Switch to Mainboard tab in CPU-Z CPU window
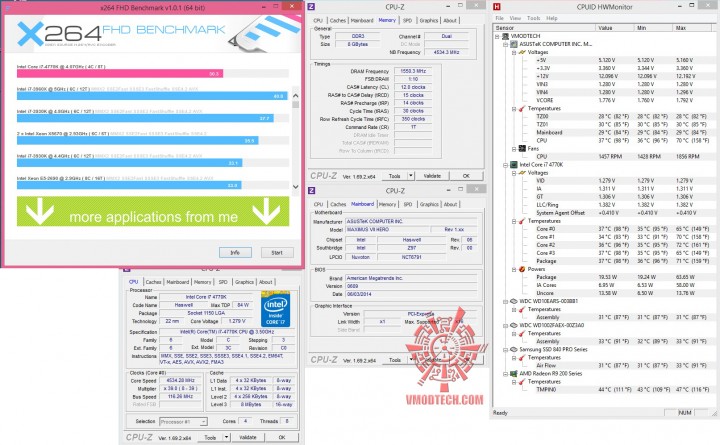This screenshot has height=445, width=720. pyautogui.click(x=177, y=282)
